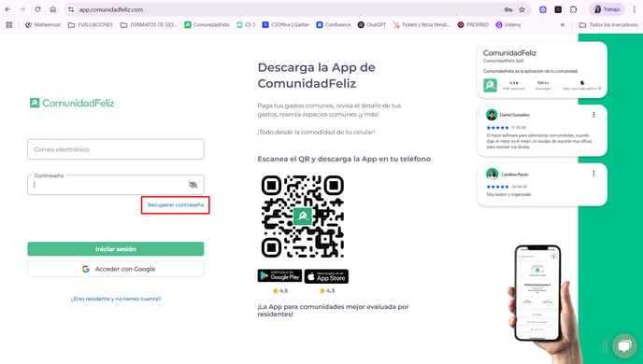The image size is (643, 364).
Task: Click the address bar URL
Action: (110, 9)
